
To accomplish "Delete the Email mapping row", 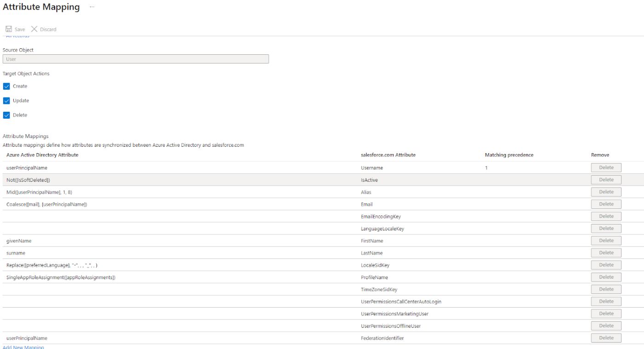I will [606, 204].
